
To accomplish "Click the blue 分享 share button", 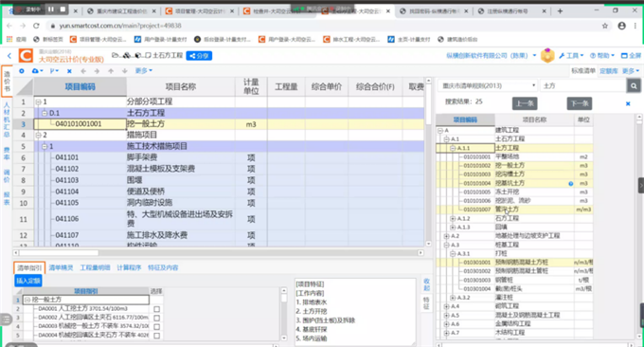I will (199, 56).
